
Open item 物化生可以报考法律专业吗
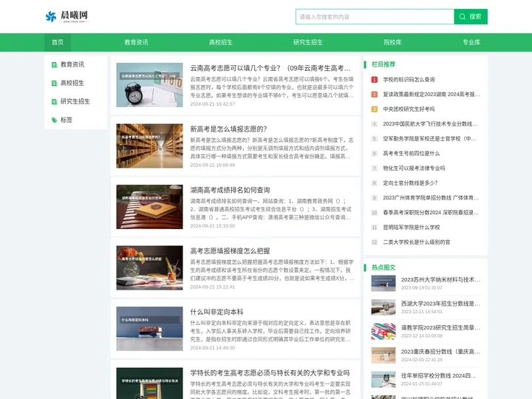coord(414,168)
